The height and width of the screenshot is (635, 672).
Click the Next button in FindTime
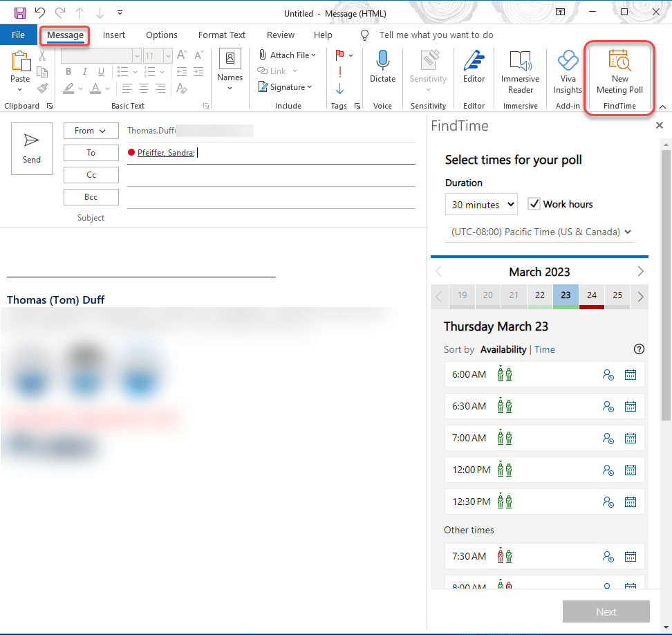click(x=606, y=611)
